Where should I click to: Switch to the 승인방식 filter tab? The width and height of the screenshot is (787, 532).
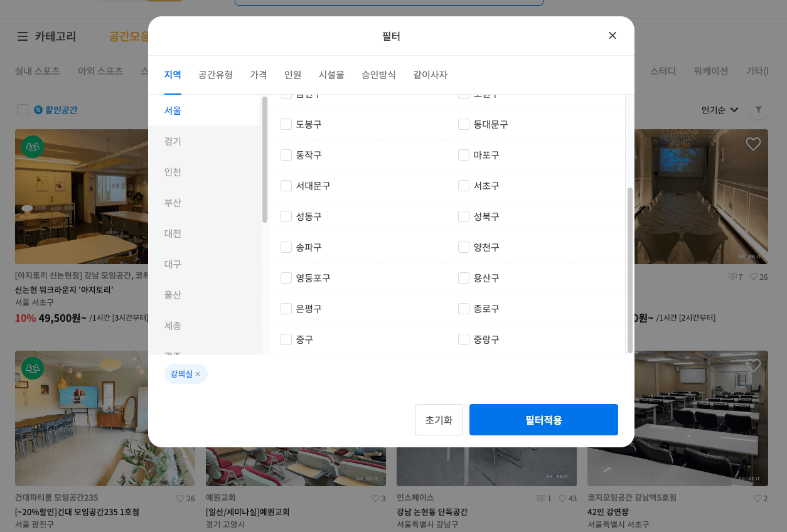(378, 75)
